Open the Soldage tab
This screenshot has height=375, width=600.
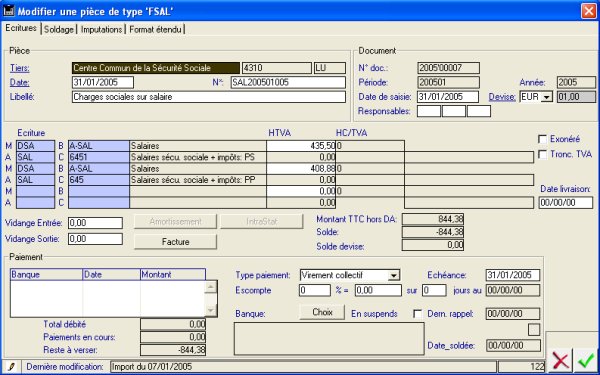coord(59,29)
